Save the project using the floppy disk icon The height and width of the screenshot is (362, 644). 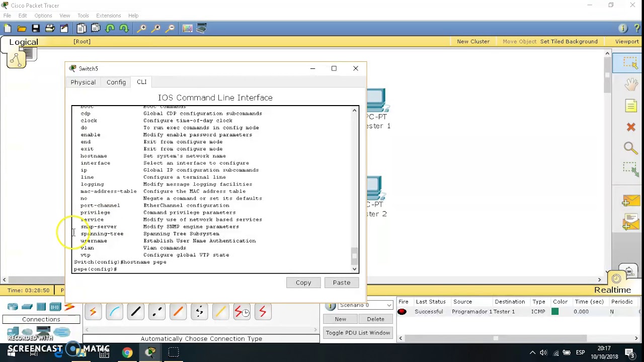point(36,29)
